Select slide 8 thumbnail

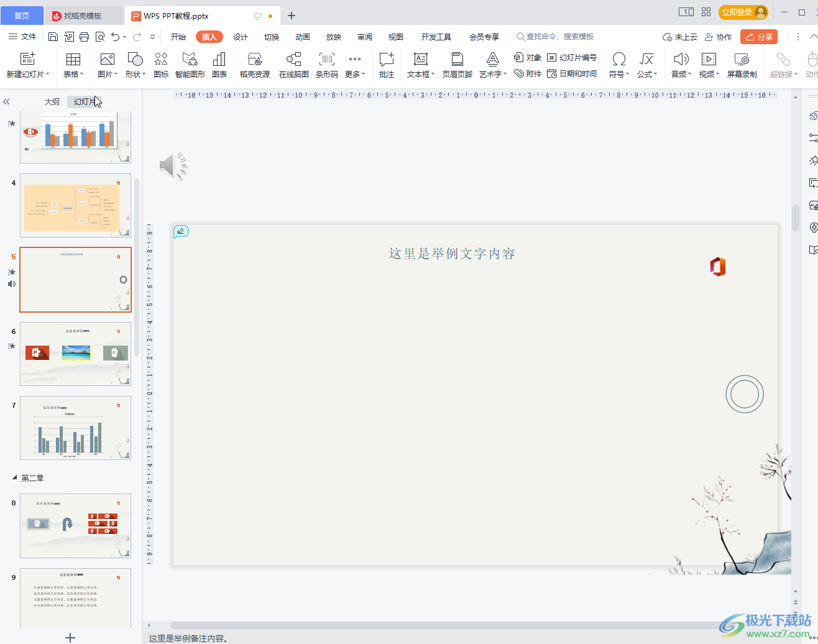(75, 525)
